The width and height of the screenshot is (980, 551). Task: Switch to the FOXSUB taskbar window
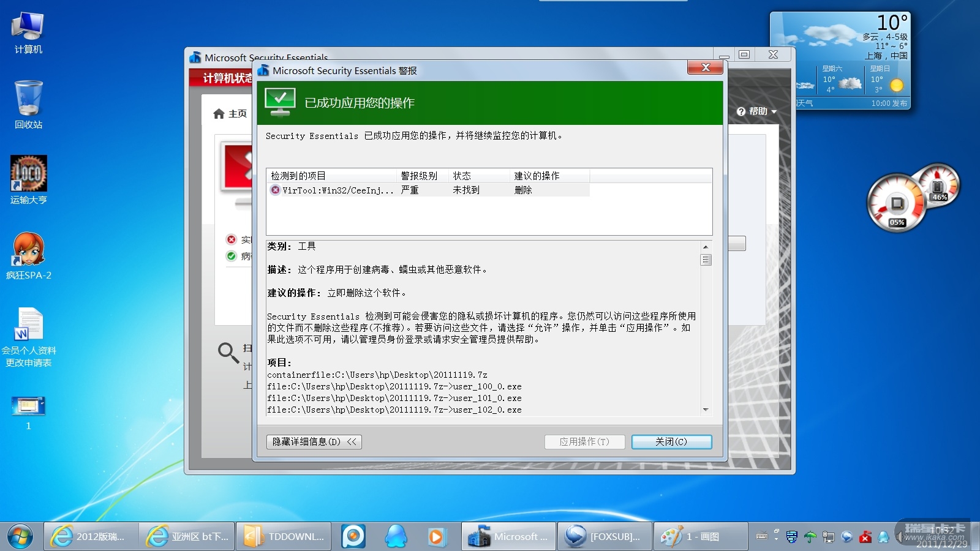[x=605, y=537]
